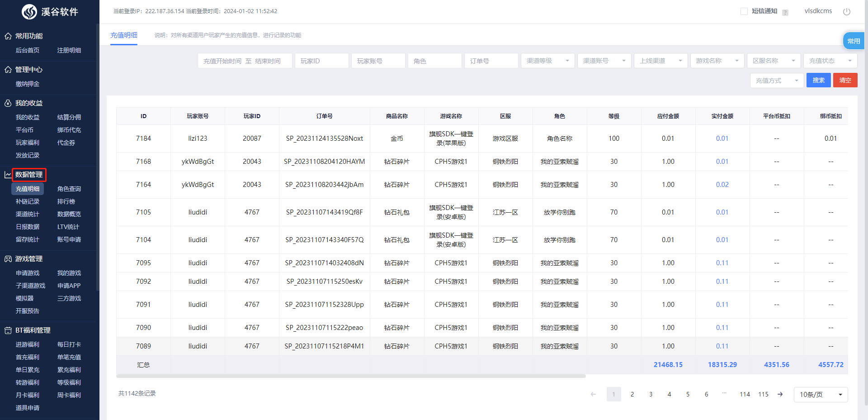The width and height of the screenshot is (868, 420).
Task: Toggle the 短信通知 checkbox
Action: coord(744,11)
